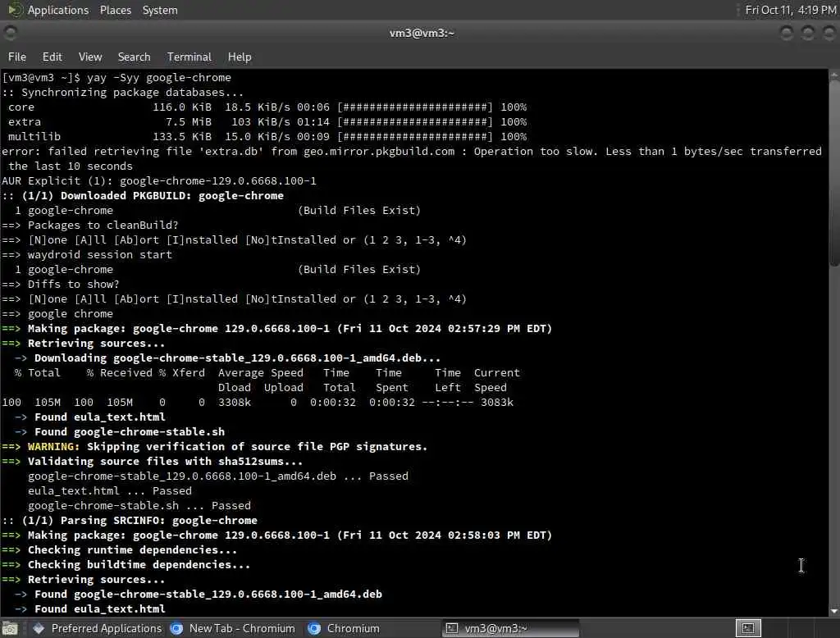Image resolution: width=840 pixels, height=638 pixels.
Task: Click the window menu button in title bar
Action: tap(10, 34)
